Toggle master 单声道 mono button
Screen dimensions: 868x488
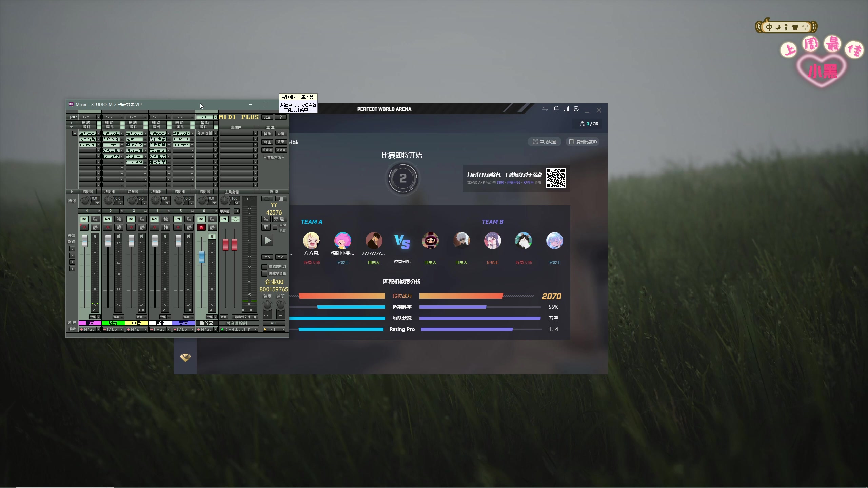tap(224, 211)
